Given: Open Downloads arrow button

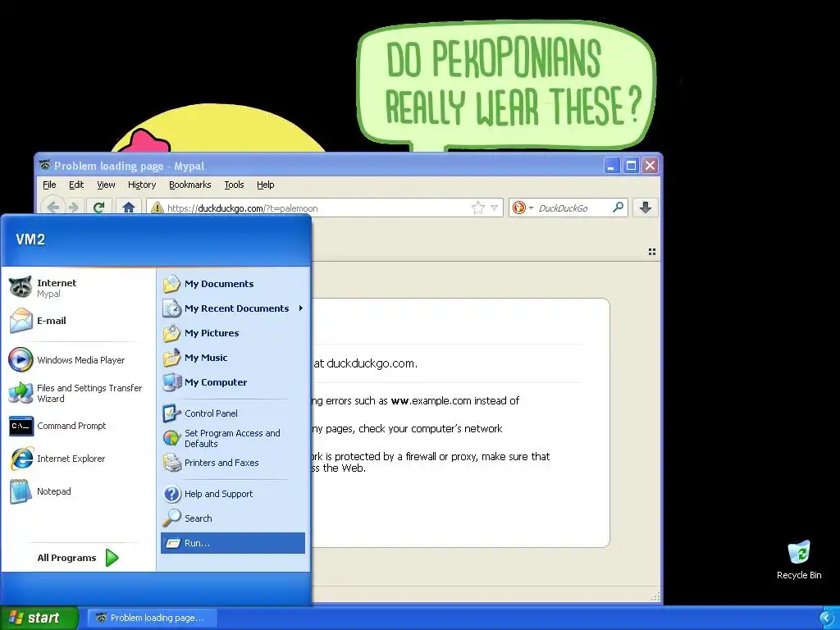Looking at the screenshot, I should (646, 208).
